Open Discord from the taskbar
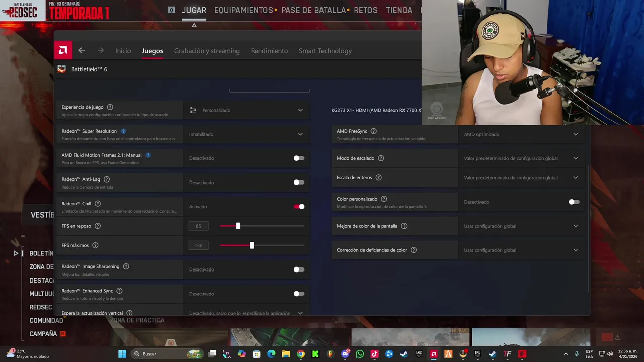This screenshot has width=644, height=362. pyautogui.click(x=345, y=354)
